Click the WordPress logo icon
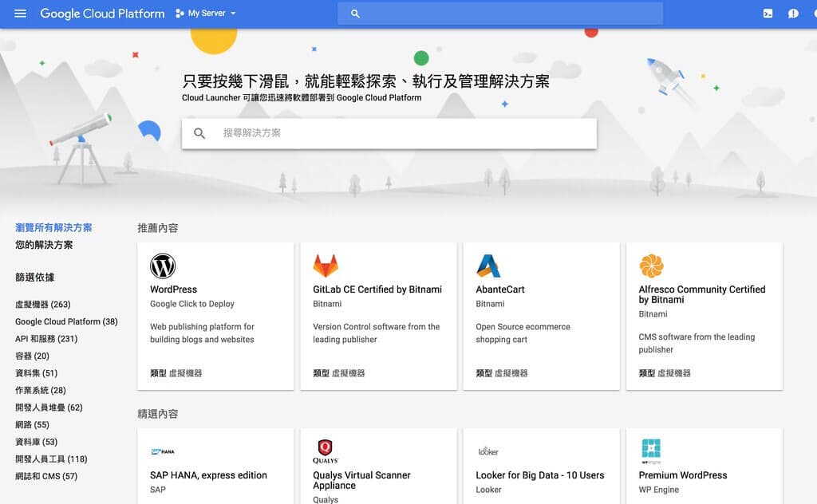The width and height of the screenshot is (817, 504). coord(163,266)
